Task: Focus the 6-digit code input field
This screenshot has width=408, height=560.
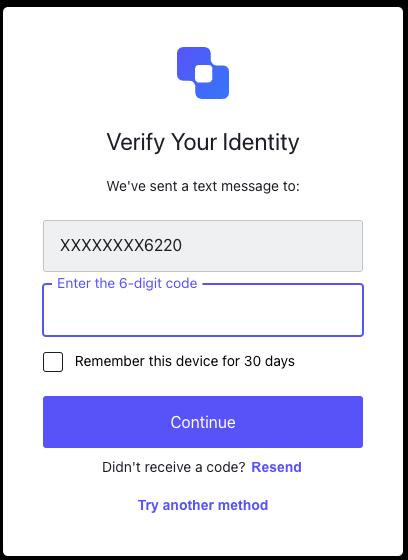Action: pos(203,310)
